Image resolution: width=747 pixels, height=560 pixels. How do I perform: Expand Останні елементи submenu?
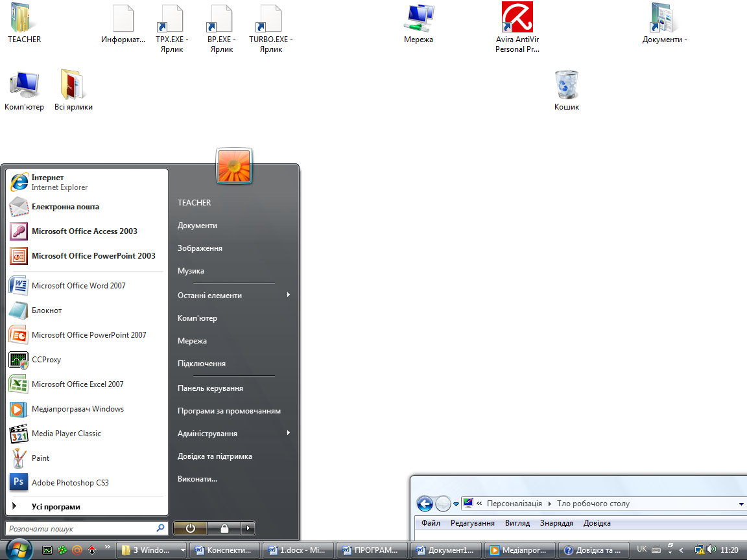[x=234, y=296]
